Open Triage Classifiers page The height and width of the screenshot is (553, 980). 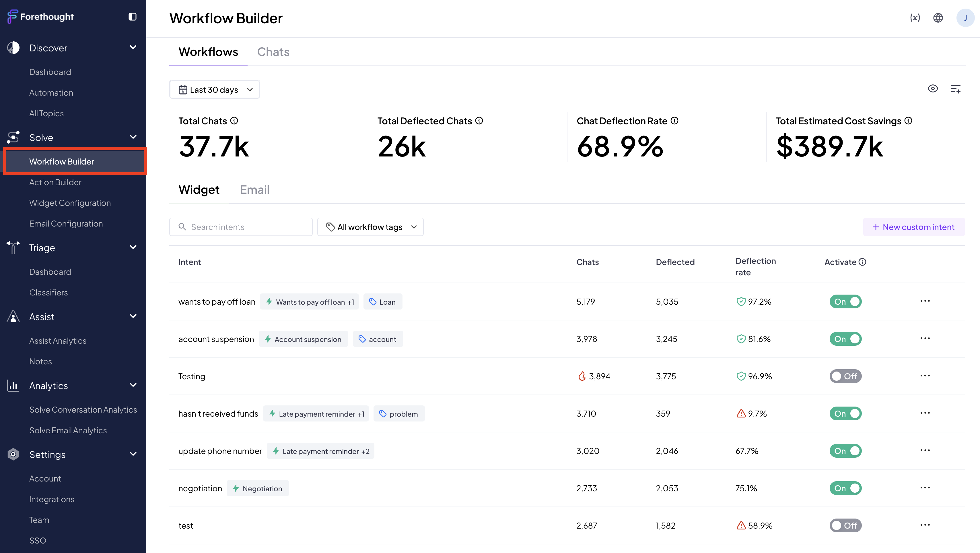point(48,293)
